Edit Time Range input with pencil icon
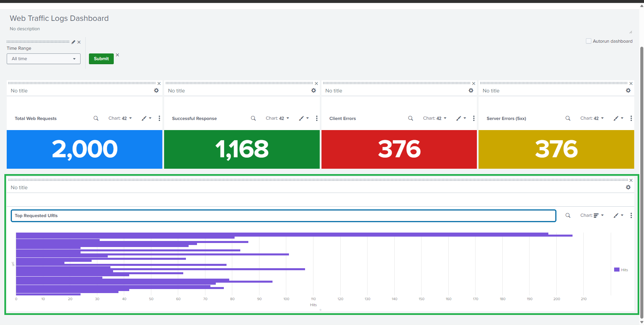 pyautogui.click(x=73, y=42)
